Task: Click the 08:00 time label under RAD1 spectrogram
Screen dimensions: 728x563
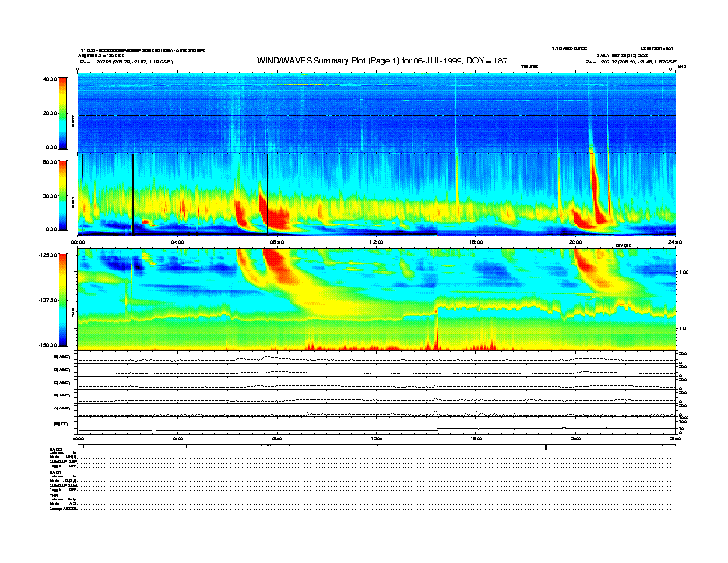Action: [x=277, y=242]
